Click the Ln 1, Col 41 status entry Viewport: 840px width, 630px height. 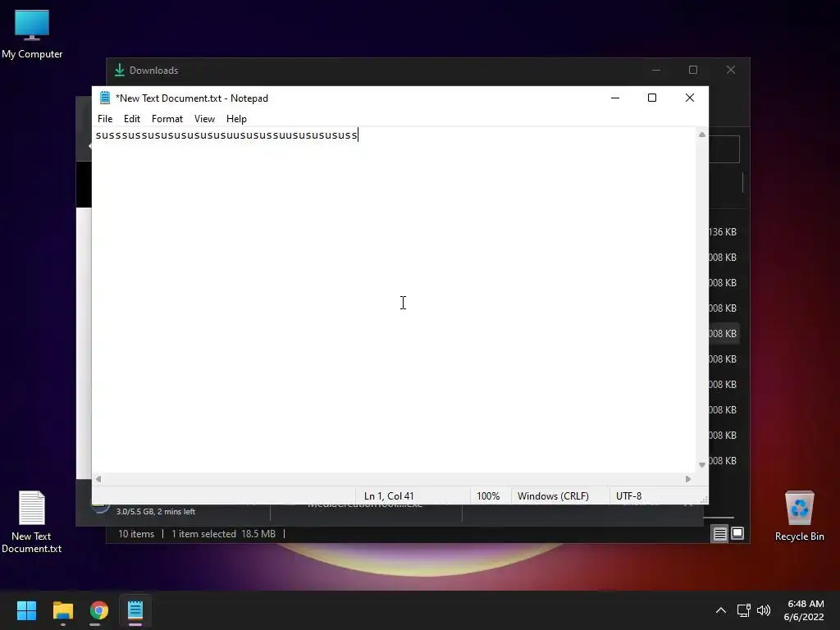coord(389,496)
